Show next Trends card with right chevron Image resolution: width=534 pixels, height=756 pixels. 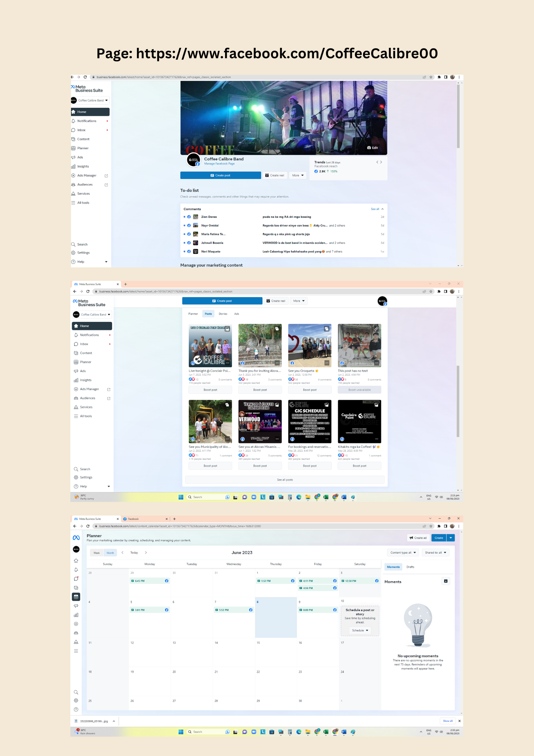(x=381, y=162)
